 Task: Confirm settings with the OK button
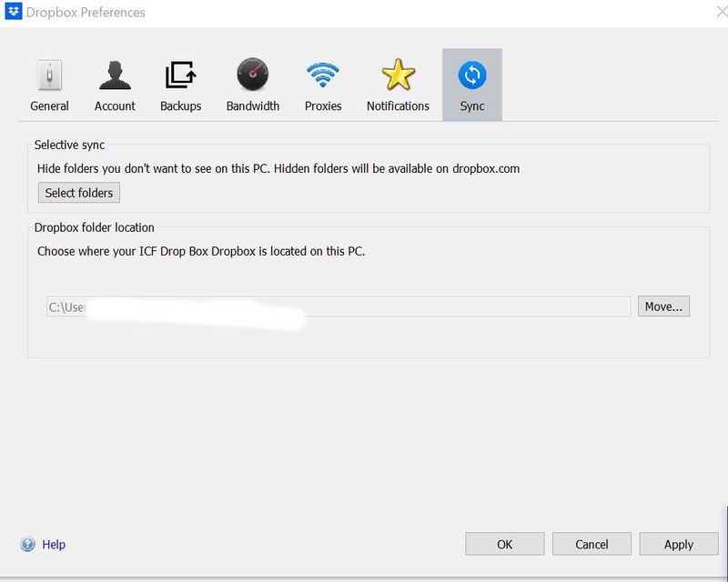point(504,544)
